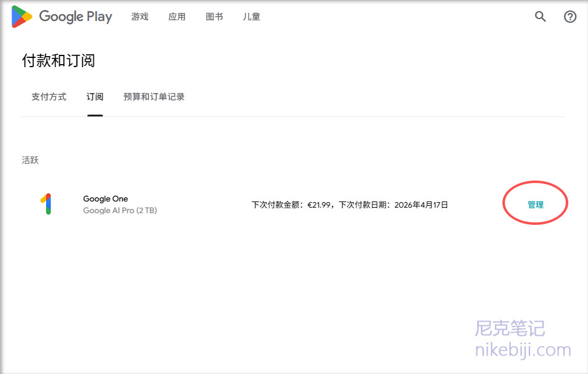Click the 活跃 section label

click(x=30, y=160)
